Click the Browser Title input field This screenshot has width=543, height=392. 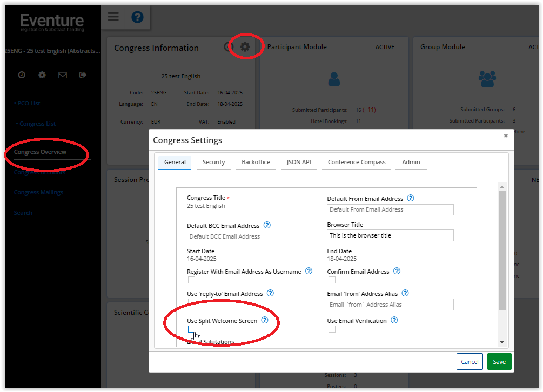click(390, 235)
